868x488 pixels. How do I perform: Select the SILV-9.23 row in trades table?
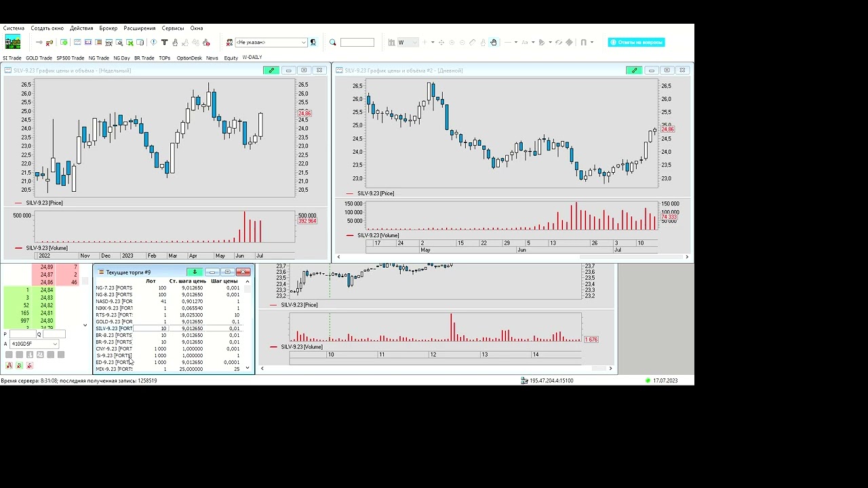point(168,328)
